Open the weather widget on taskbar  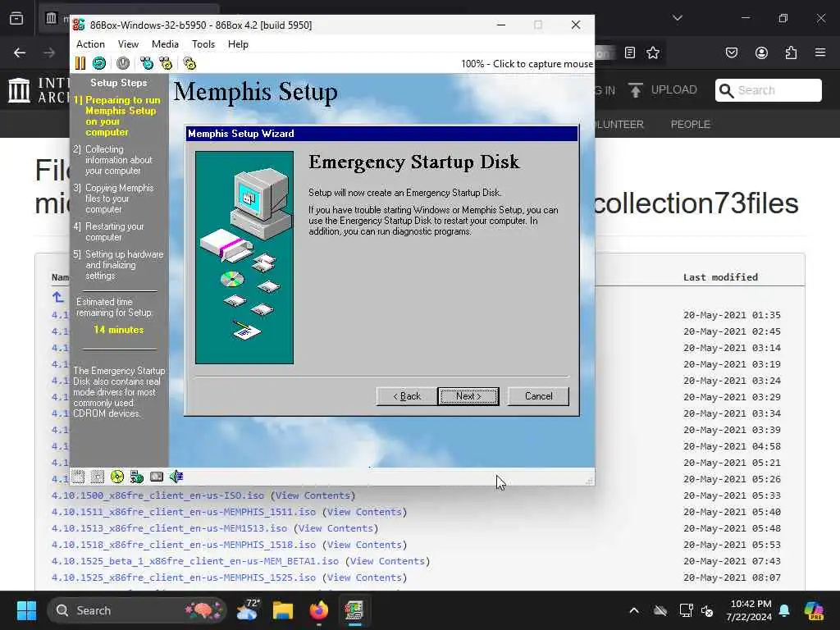[248, 610]
